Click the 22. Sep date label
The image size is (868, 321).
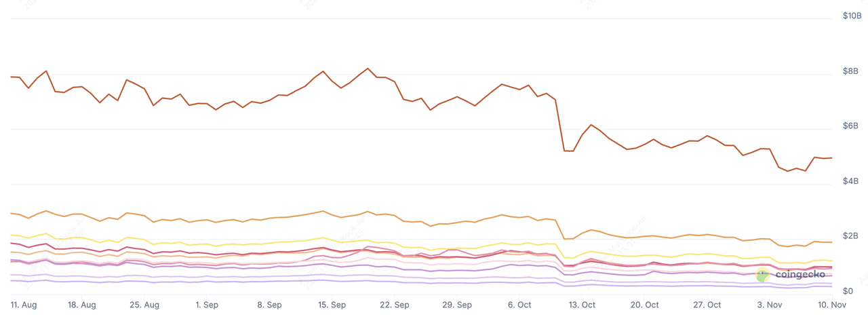(x=395, y=305)
